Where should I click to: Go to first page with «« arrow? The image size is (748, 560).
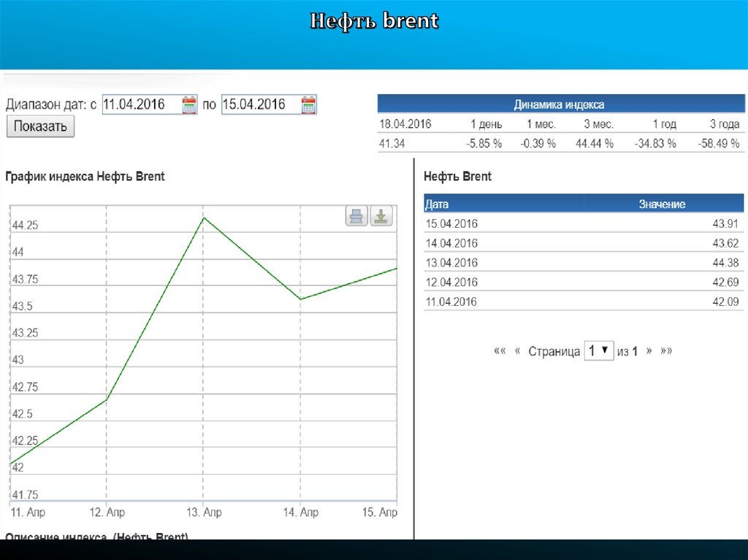[500, 351]
